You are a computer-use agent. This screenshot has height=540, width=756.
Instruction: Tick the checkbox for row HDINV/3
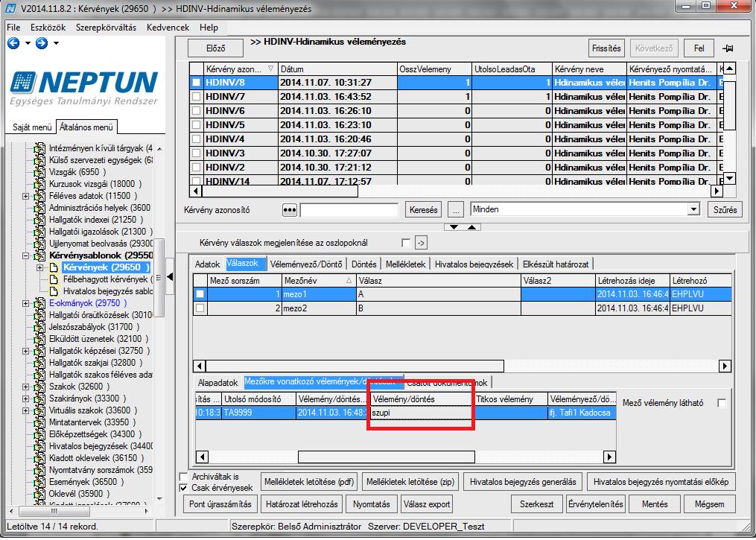(x=196, y=153)
